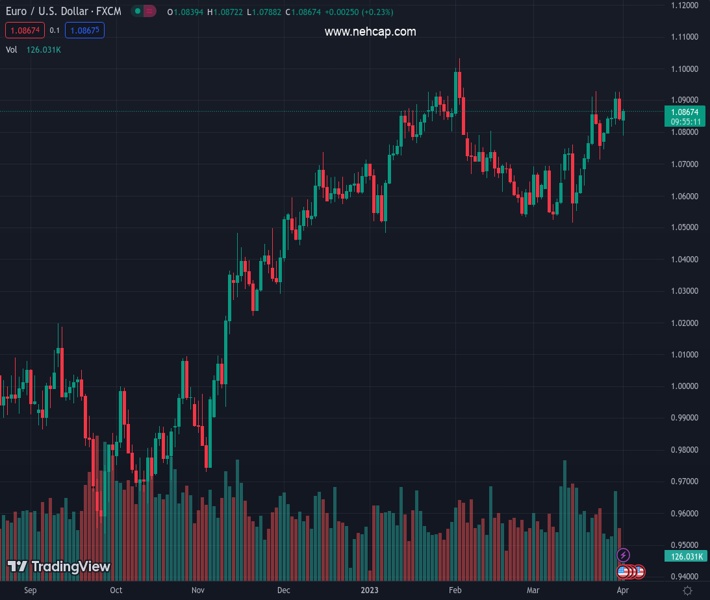
Task: Select the Nov marker on the time axis
Action: pyautogui.click(x=198, y=591)
